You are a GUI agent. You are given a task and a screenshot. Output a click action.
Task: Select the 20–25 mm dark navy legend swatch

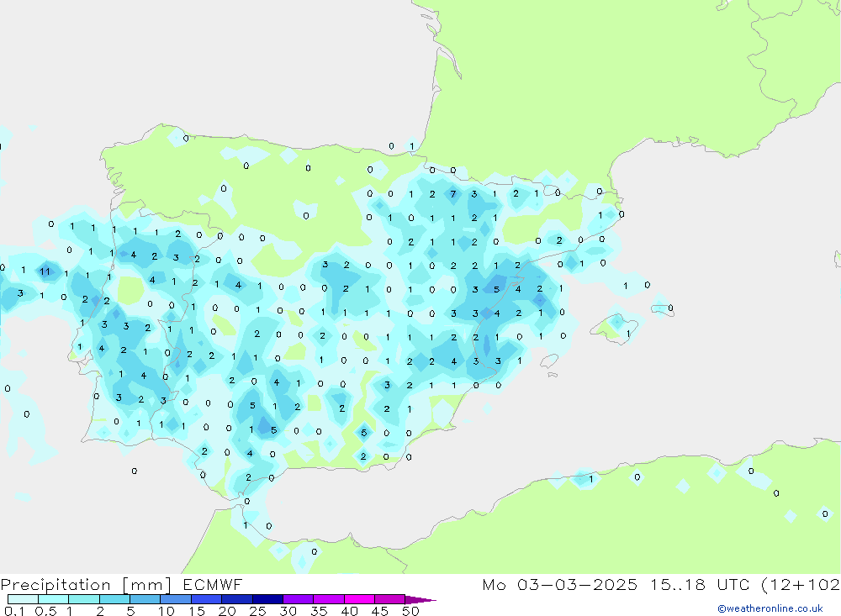click(237, 599)
